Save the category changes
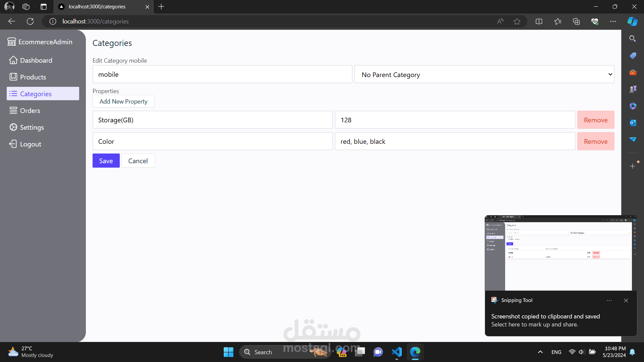This screenshot has height=362, width=644. tap(106, 161)
